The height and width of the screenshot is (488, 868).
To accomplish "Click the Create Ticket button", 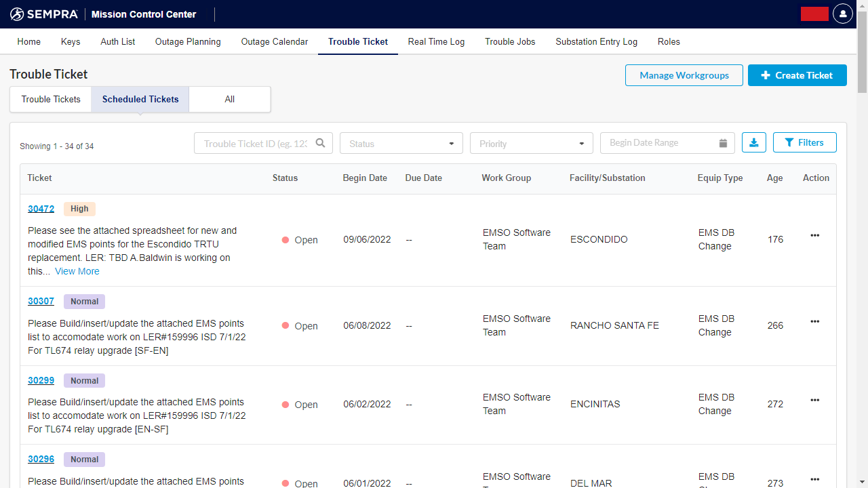I will (x=797, y=75).
